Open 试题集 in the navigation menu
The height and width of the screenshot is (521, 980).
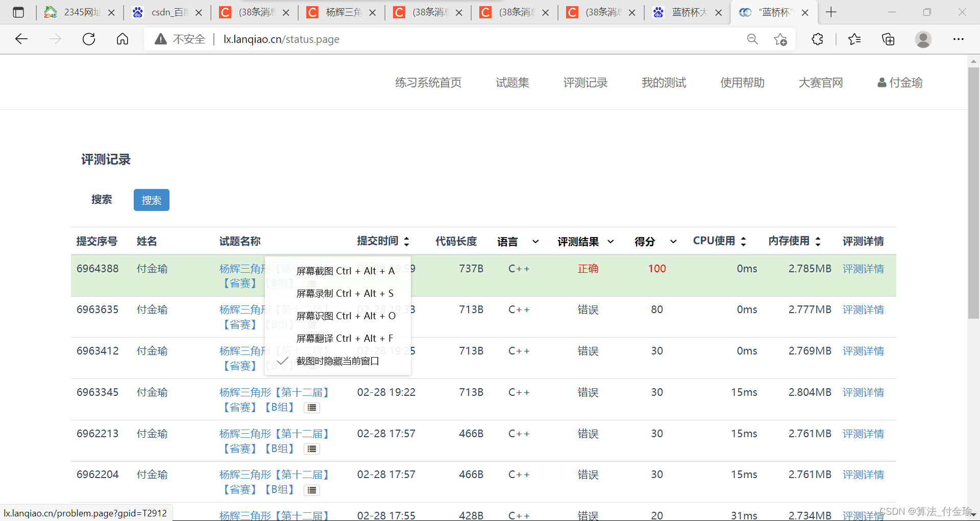click(512, 82)
